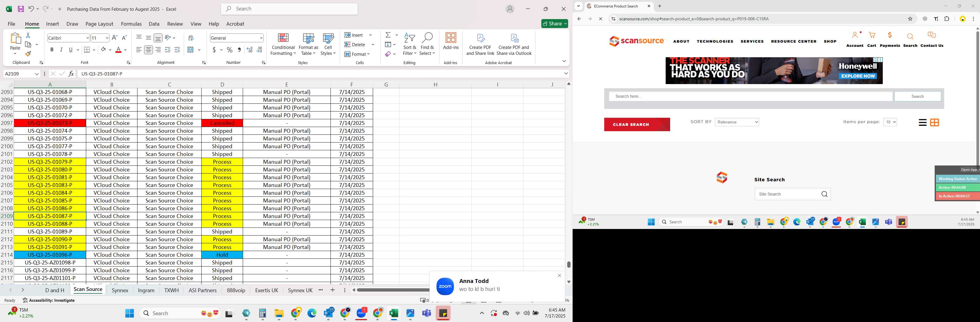Image resolution: width=980 pixels, height=322 pixels.
Task: Apply Accounting Number Format dollar icon
Action: click(214, 50)
